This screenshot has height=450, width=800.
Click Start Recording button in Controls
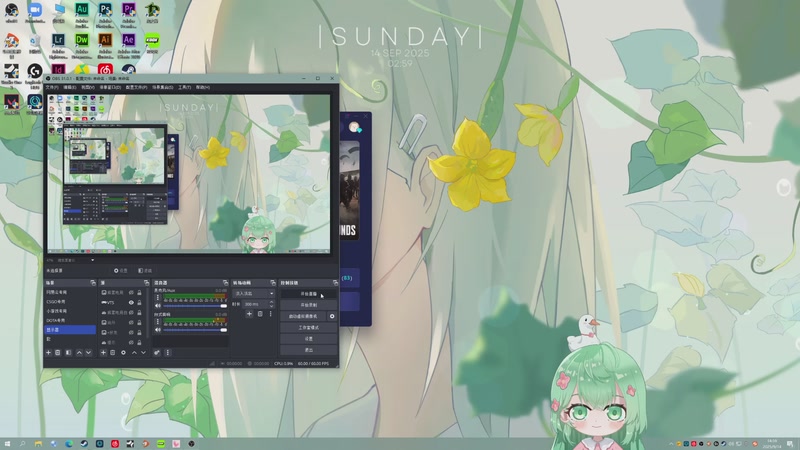point(308,305)
